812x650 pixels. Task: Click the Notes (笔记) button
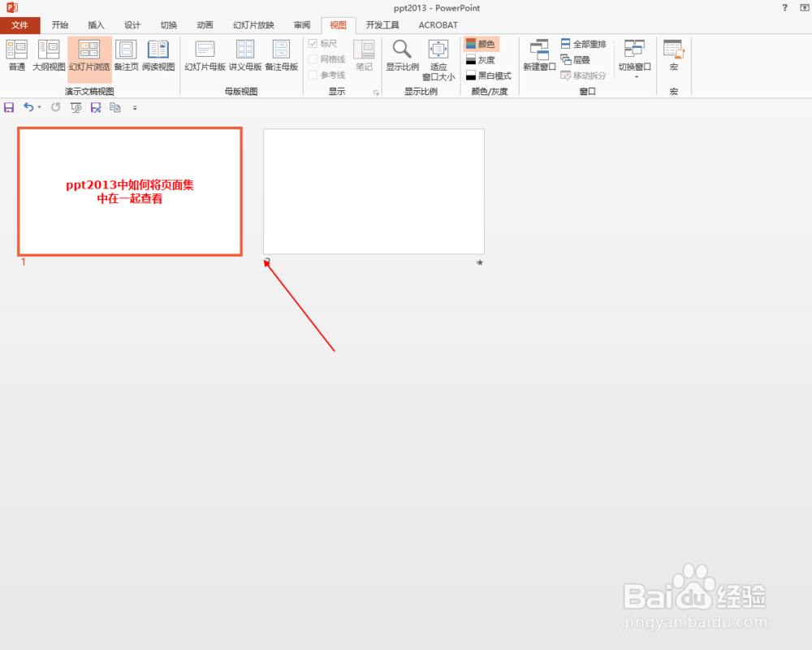pos(364,56)
